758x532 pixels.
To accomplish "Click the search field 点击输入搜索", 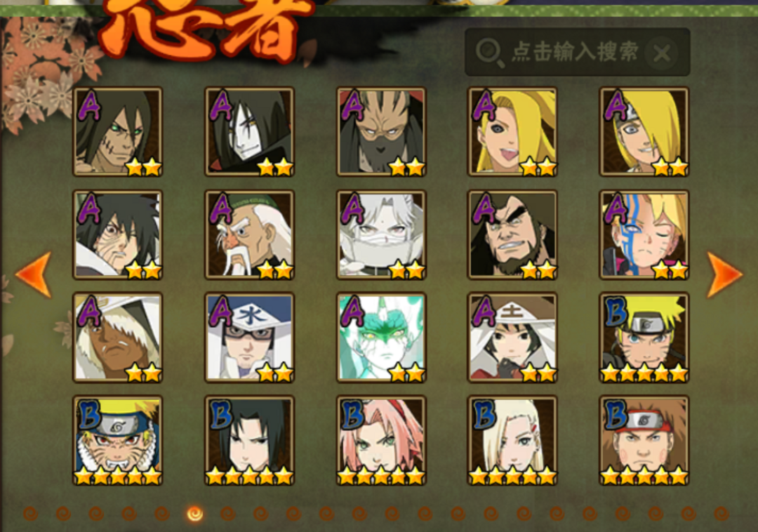I will click(577, 52).
